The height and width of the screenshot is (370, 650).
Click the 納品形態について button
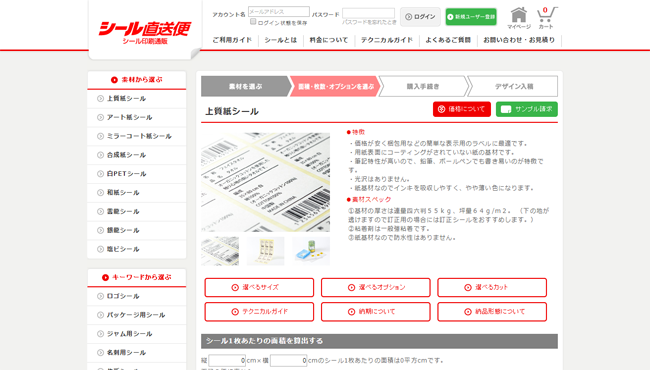[x=492, y=312]
